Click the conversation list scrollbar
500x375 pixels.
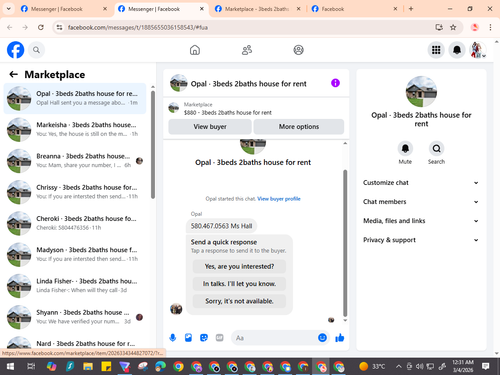coord(153,145)
